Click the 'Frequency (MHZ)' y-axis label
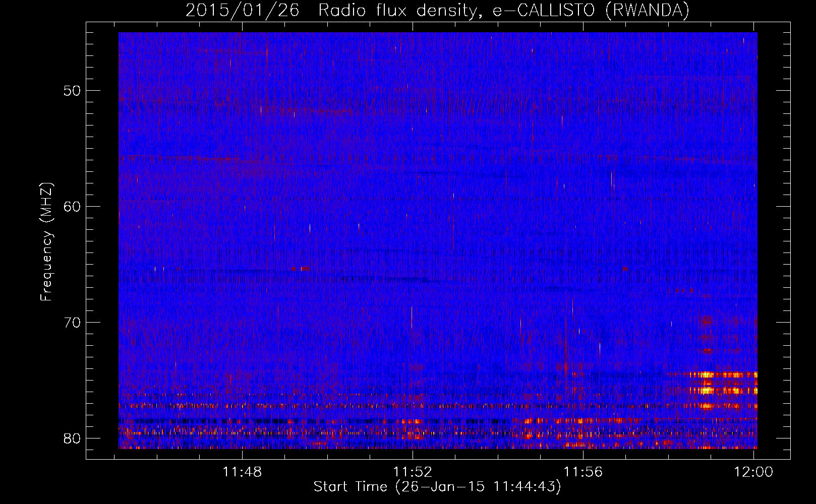This screenshot has width=816, height=504. [x=46, y=242]
